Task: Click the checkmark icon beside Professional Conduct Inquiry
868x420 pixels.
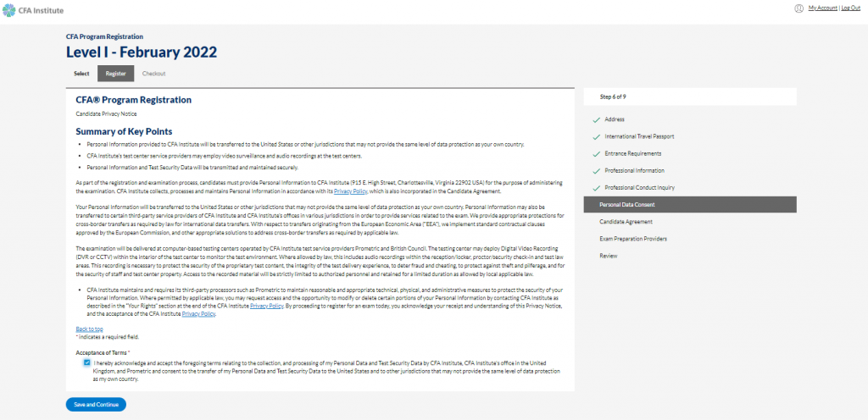Action: click(x=596, y=188)
